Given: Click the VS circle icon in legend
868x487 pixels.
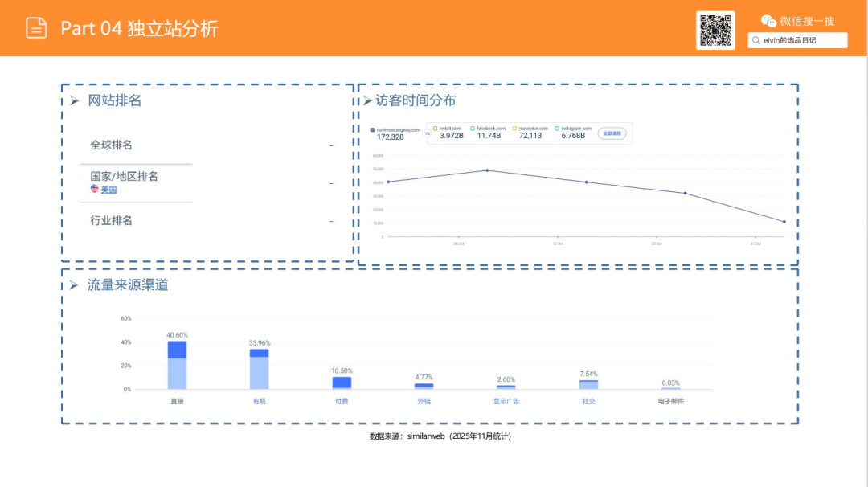Looking at the screenshot, I should point(427,133).
